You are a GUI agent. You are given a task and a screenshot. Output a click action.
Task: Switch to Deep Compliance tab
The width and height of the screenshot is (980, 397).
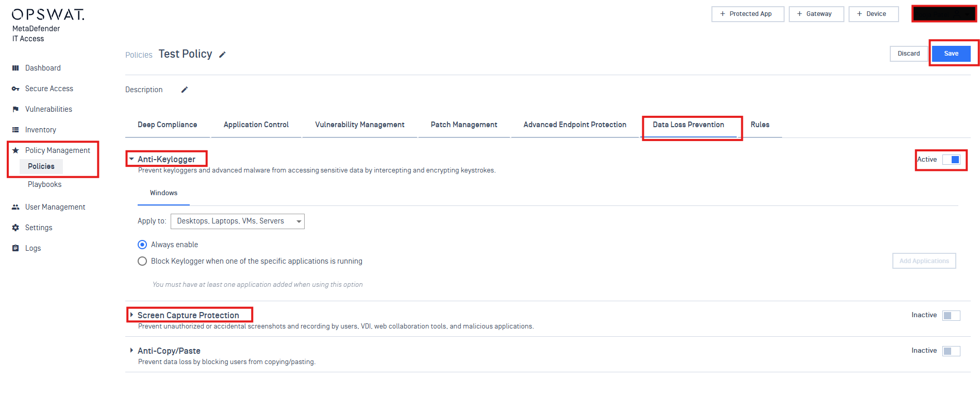pos(168,125)
